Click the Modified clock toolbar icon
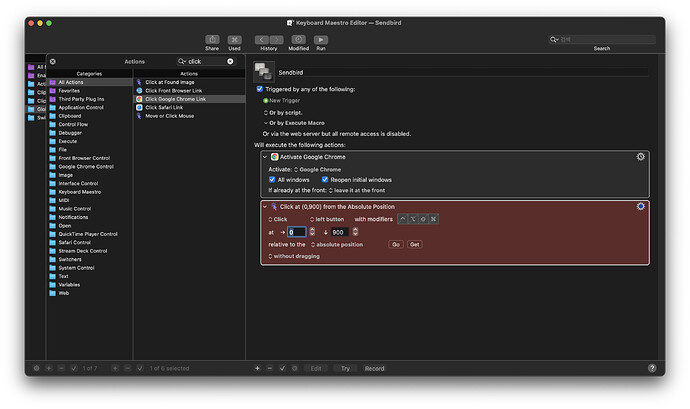Viewport: 690px width, 409px height. coord(298,40)
